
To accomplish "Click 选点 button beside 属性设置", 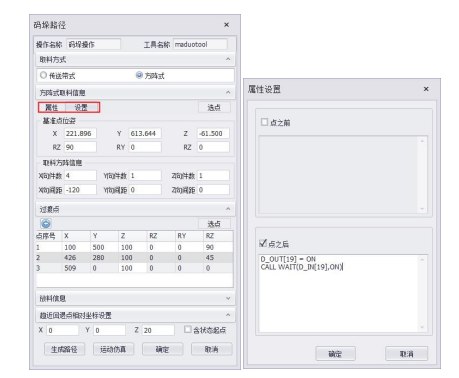I will coord(214,107).
